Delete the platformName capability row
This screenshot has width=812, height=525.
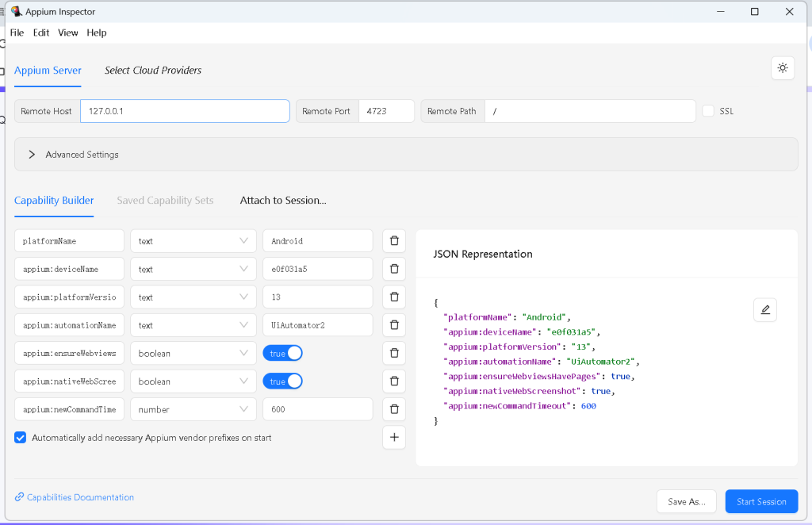[394, 241]
